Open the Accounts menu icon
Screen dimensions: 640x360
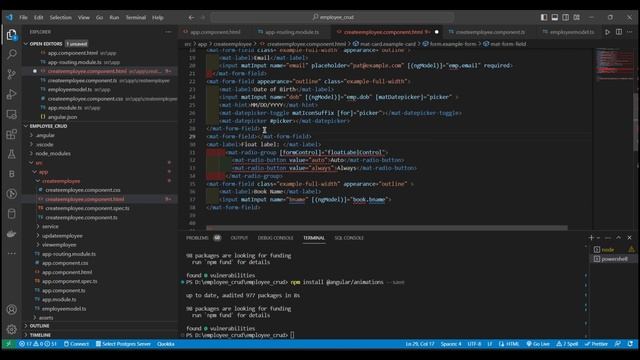[11, 310]
